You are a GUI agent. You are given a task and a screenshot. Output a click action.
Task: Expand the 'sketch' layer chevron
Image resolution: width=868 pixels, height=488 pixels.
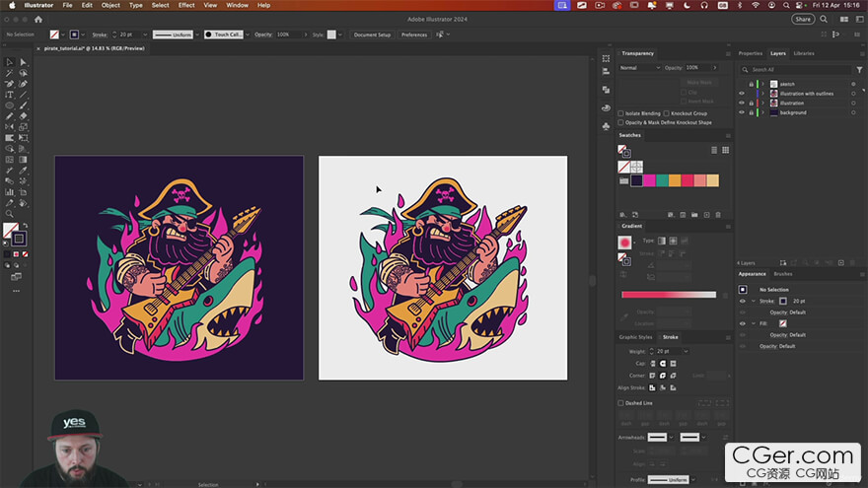coord(762,84)
